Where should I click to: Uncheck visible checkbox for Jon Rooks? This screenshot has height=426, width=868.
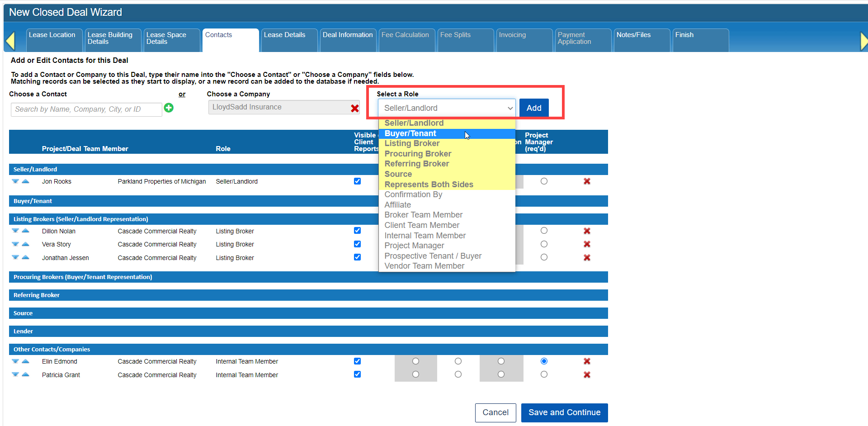[357, 181]
